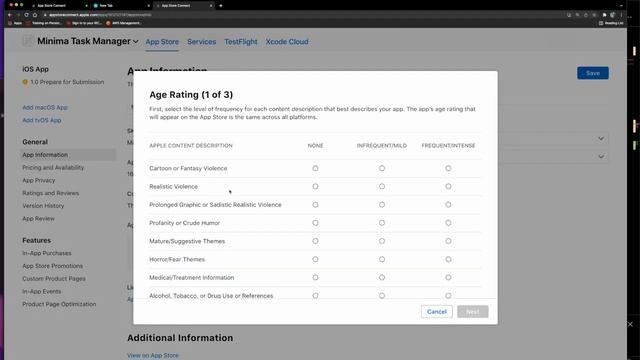The width and height of the screenshot is (640, 360).
Task: Select None for Alcohol, Tobacco, or Drug Use
Action: tap(315, 296)
